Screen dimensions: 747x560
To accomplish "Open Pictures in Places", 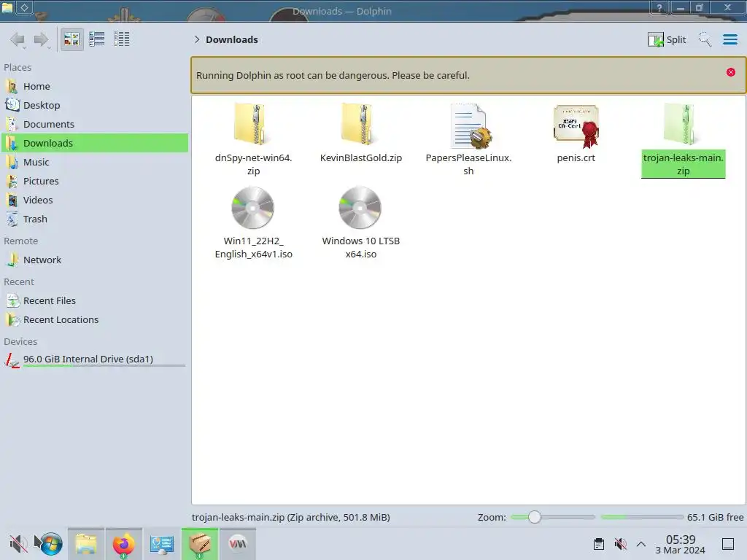I will 94,182.
